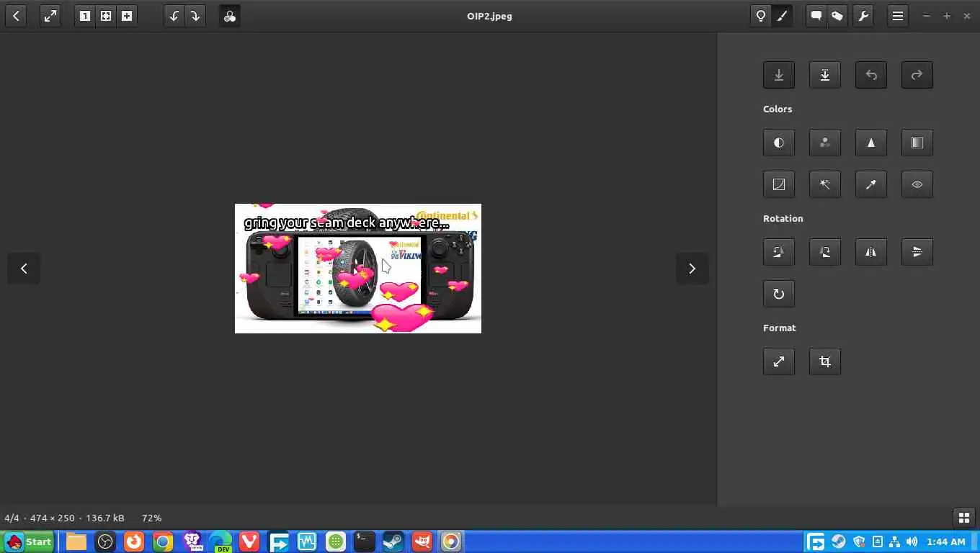Viewport: 980px width, 553px height.
Task: Open the terminal from taskbar
Action: click(365, 541)
